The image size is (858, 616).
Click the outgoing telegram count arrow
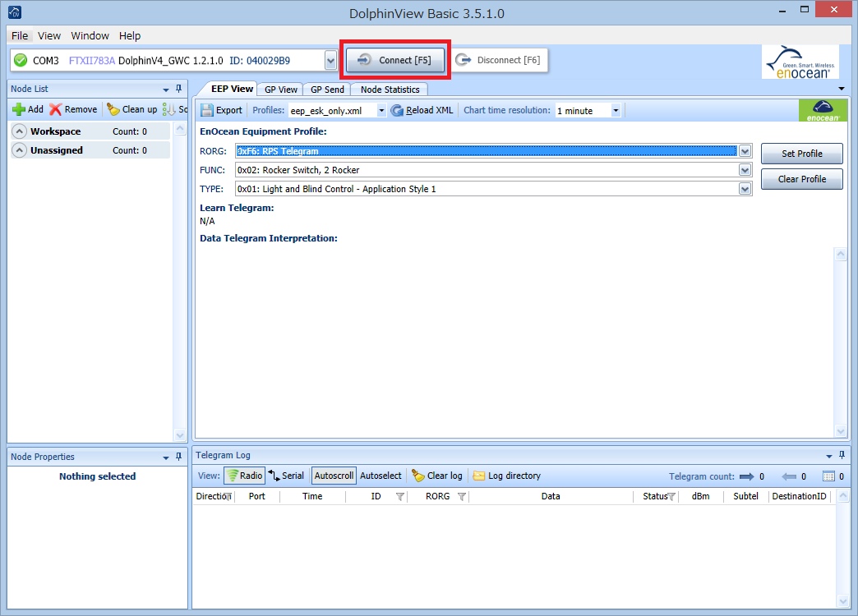pyautogui.click(x=746, y=476)
